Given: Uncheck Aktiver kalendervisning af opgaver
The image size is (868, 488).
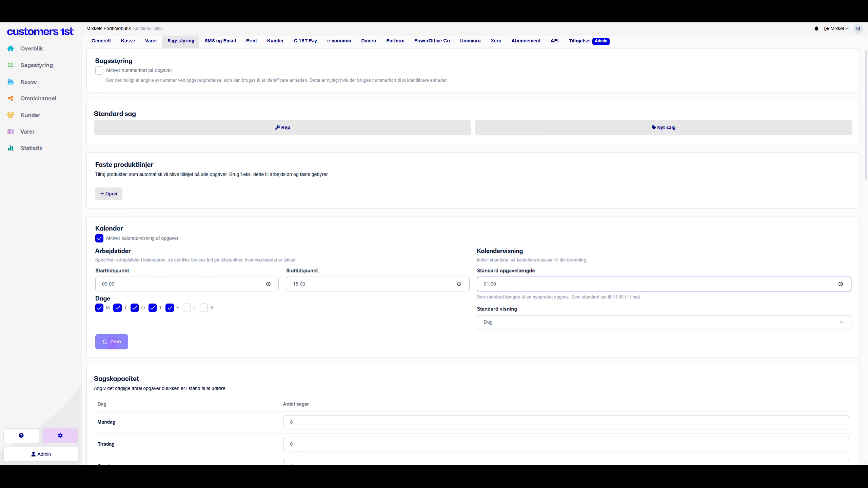Looking at the screenshot, I should click(99, 238).
